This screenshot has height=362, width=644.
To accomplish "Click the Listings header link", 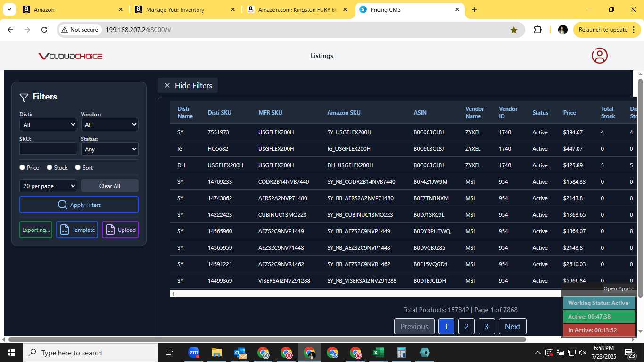I will [322, 56].
